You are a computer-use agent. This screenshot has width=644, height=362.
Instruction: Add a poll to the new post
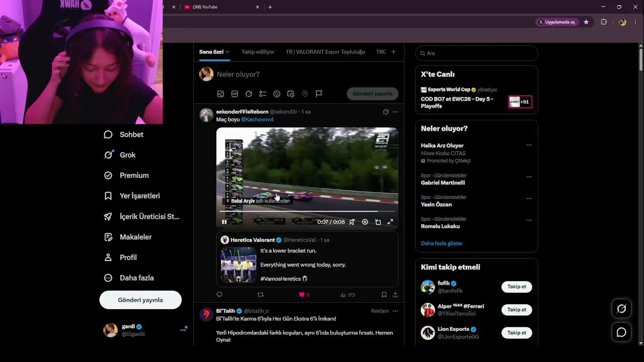click(263, 94)
